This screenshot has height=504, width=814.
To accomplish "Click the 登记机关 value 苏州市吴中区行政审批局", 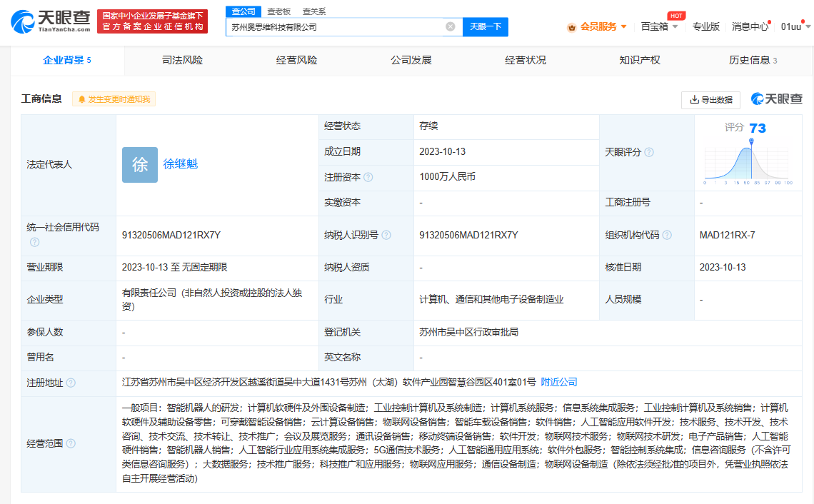I will (x=469, y=332).
